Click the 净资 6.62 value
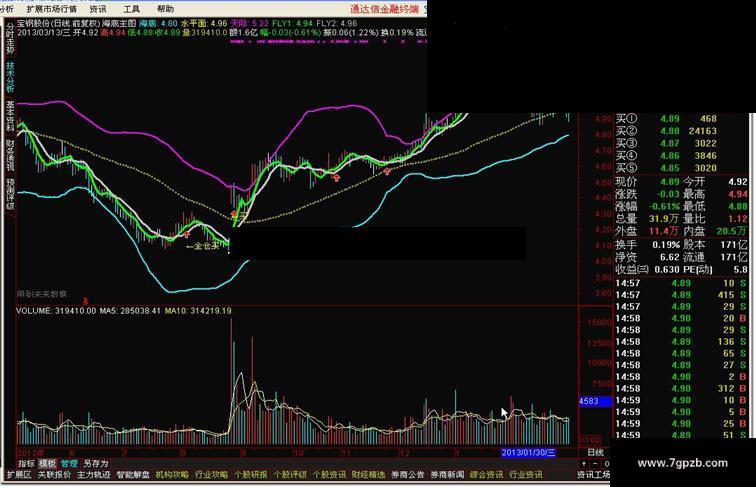 [670, 257]
